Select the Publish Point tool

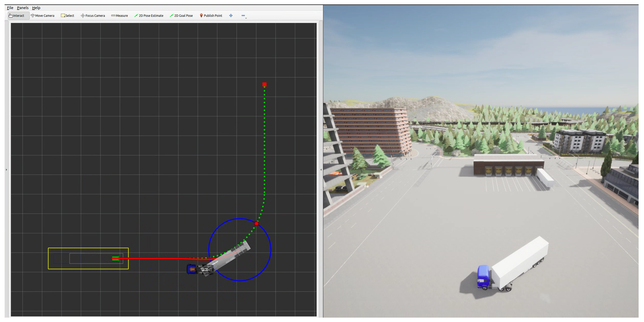pos(211,16)
